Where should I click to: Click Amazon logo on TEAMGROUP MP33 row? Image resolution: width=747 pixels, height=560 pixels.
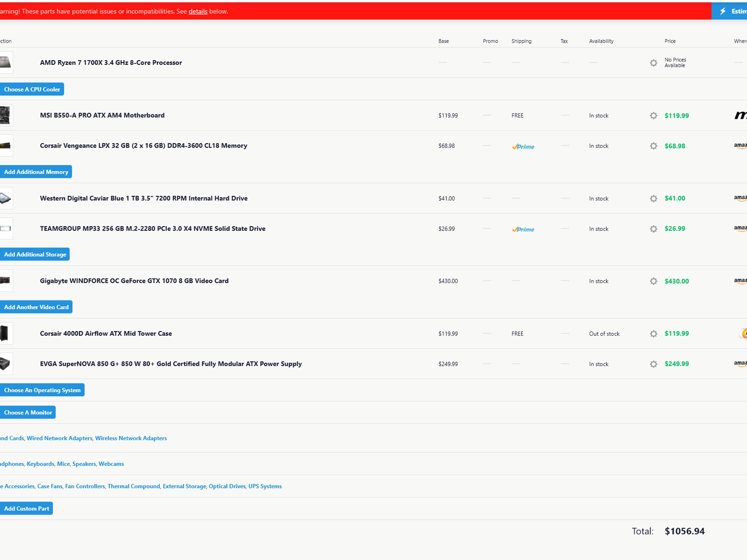point(740,229)
